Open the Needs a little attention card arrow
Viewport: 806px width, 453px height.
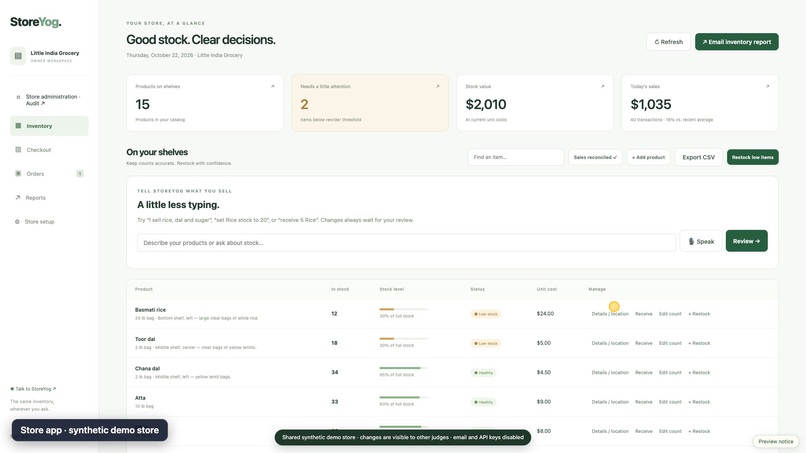click(x=437, y=86)
